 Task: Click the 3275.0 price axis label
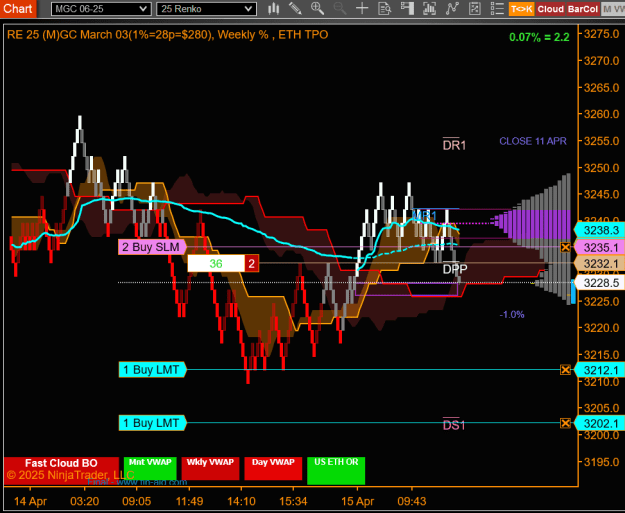(601, 34)
